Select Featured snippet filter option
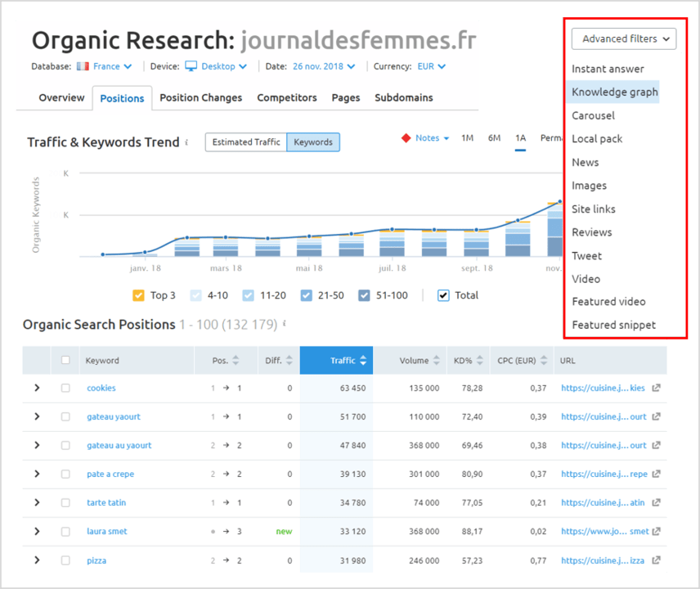This screenshot has height=589, width=700. [x=614, y=325]
